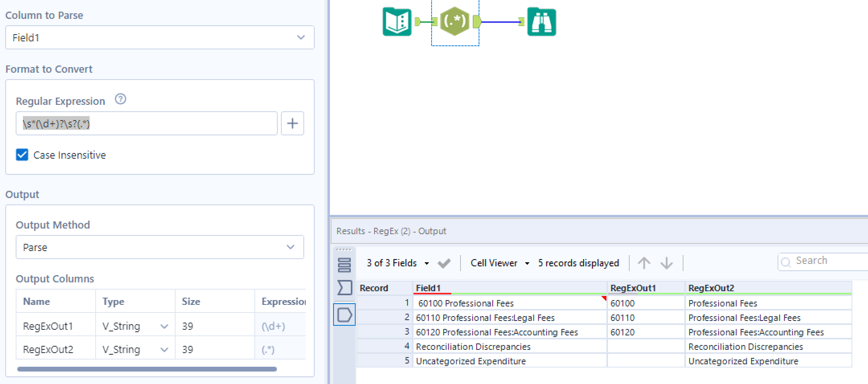Screen dimensions: 868x384
Task: Click the approval checkmark in the Results toolbar
Action: tap(444, 263)
